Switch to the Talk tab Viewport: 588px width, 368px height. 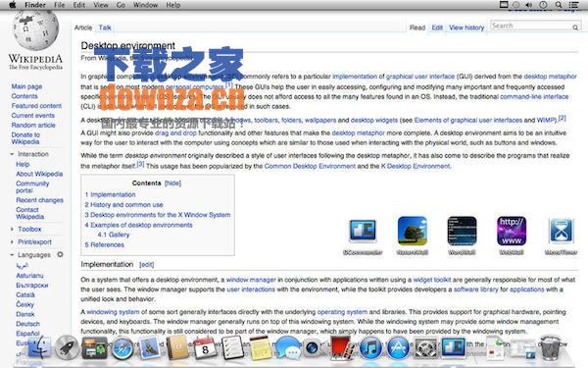[105, 27]
